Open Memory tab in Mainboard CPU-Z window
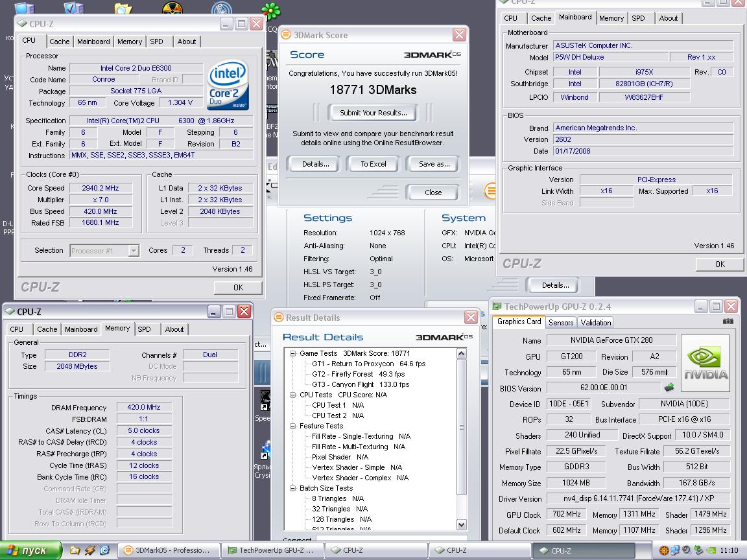The width and height of the screenshot is (747, 560). (x=611, y=18)
